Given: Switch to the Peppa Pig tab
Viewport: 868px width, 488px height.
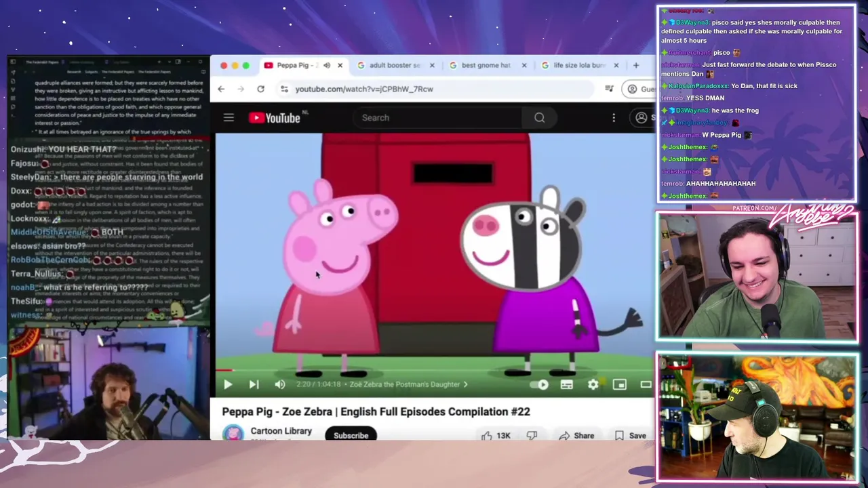Looking at the screenshot, I should pyautogui.click(x=297, y=65).
